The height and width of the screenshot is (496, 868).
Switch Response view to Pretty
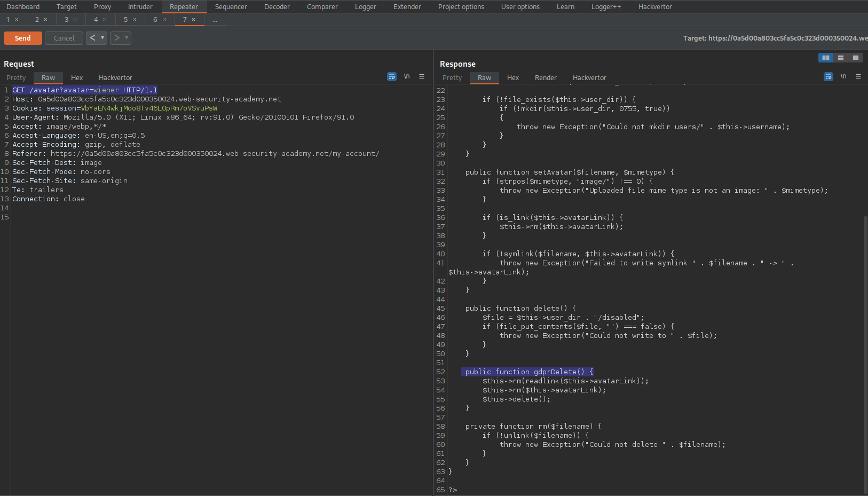pos(452,78)
